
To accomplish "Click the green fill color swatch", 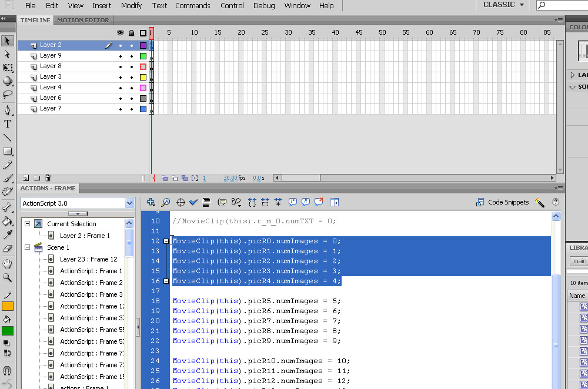I will pos(8,330).
